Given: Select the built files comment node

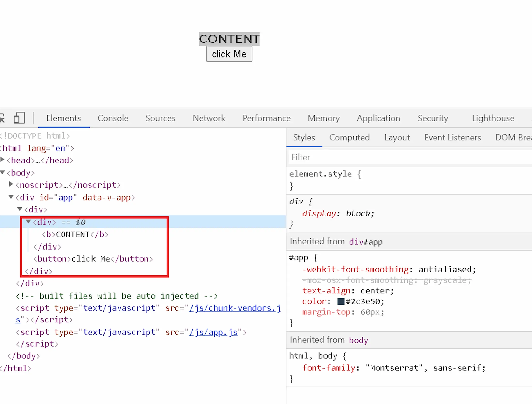Looking at the screenshot, I should click(x=117, y=296).
